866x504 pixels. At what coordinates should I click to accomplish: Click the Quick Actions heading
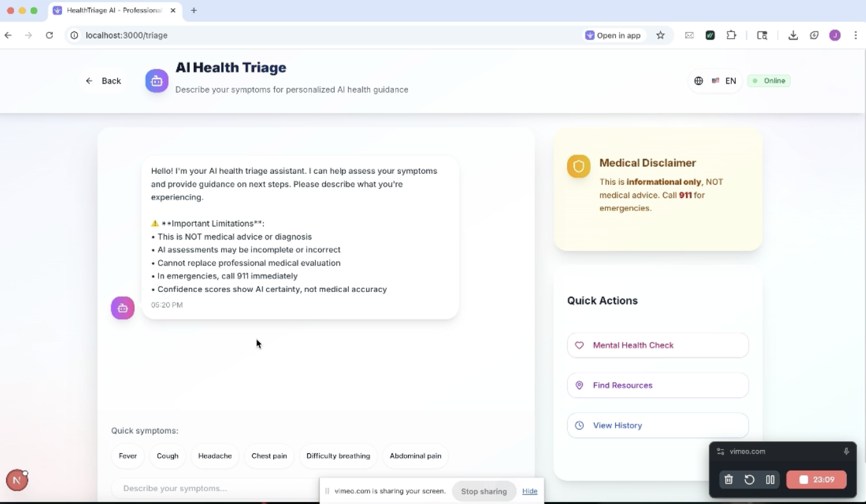tap(602, 301)
